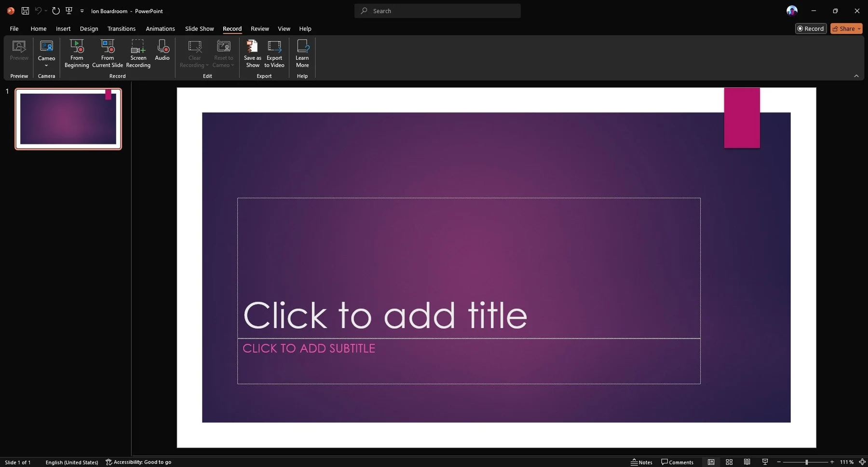Viewport: 868px width, 467px height.
Task: Toggle the Comments pane
Action: coord(677,462)
